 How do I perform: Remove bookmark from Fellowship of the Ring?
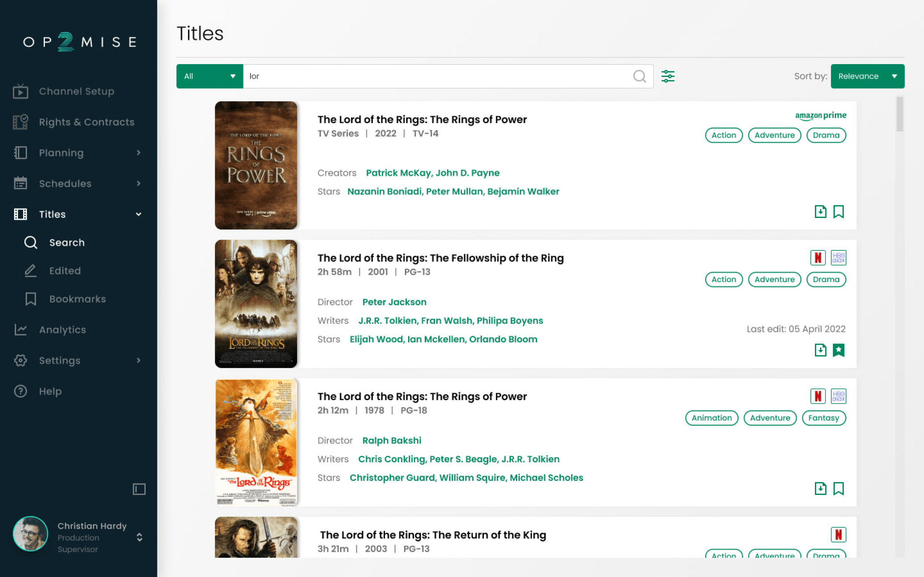838,350
